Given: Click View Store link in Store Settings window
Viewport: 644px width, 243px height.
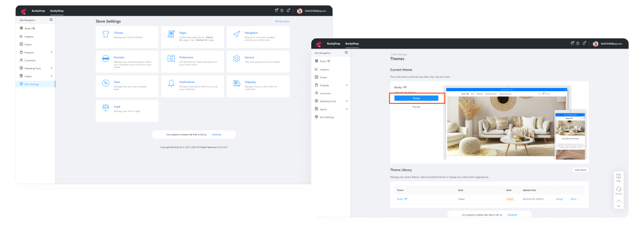Looking at the screenshot, I should click(x=283, y=21).
